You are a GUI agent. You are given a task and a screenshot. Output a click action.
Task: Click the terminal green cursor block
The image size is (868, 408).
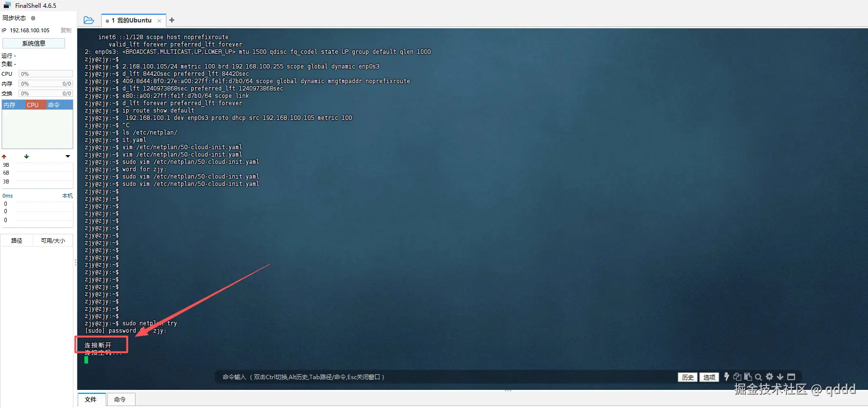tap(86, 360)
